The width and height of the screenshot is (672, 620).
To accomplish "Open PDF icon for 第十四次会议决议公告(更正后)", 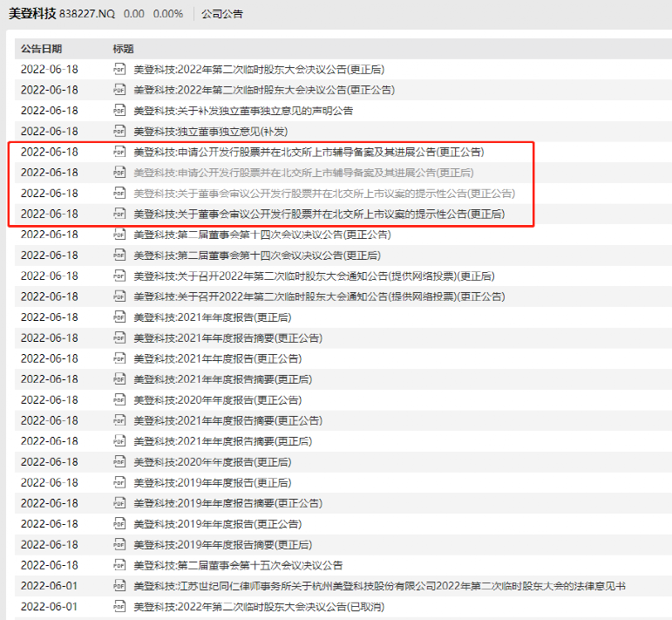I will pyautogui.click(x=120, y=255).
